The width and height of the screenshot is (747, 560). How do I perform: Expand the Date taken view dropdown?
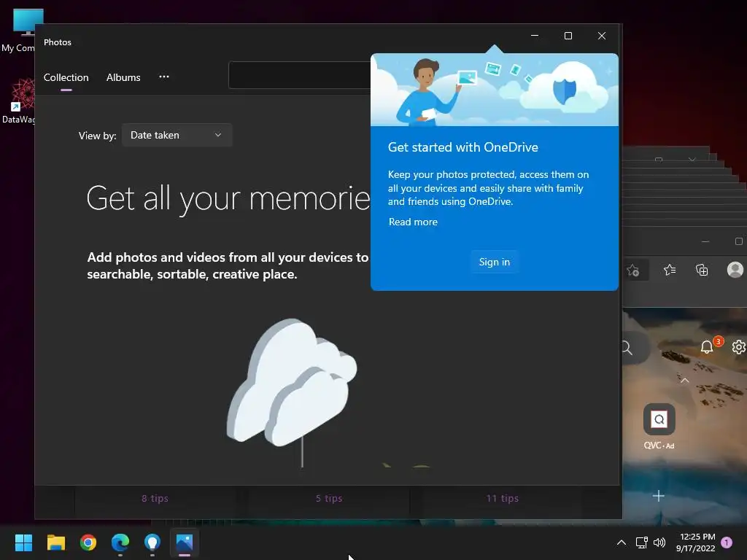point(177,135)
